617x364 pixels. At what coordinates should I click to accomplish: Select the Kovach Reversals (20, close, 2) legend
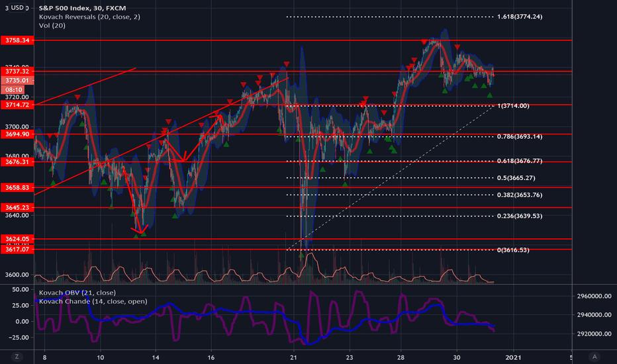(x=89, y=17)
